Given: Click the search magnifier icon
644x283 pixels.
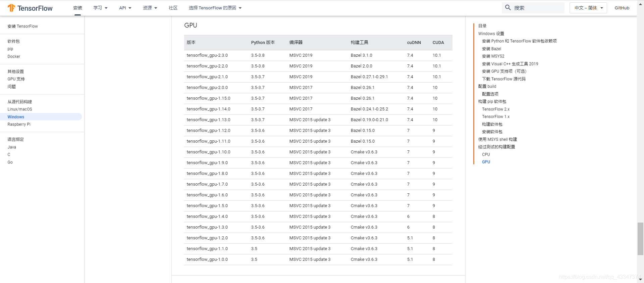Looking at the screenshot, I should coord(508,7).
